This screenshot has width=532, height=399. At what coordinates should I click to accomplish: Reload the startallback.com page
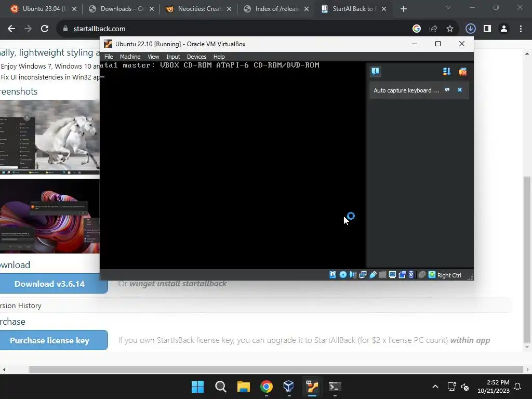point(45,29)
